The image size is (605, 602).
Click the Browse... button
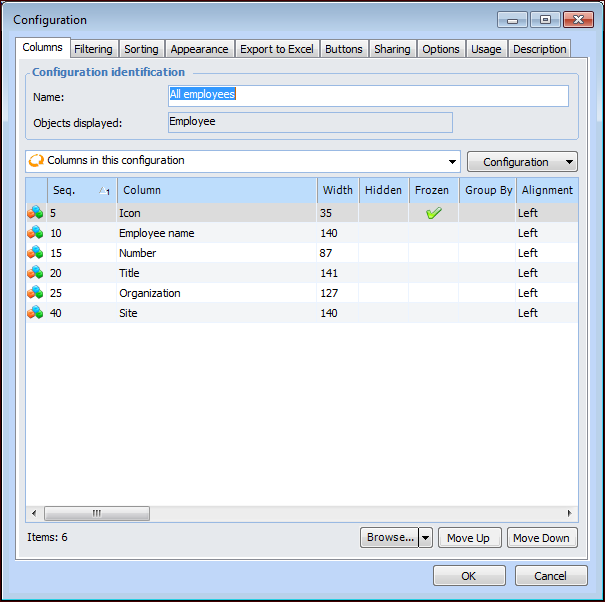390,538
